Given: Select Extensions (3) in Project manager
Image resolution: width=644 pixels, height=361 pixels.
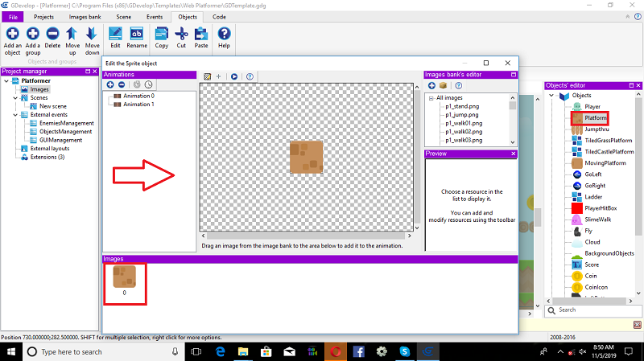Looking at the screenshot, I should click(x=47, y=157).
